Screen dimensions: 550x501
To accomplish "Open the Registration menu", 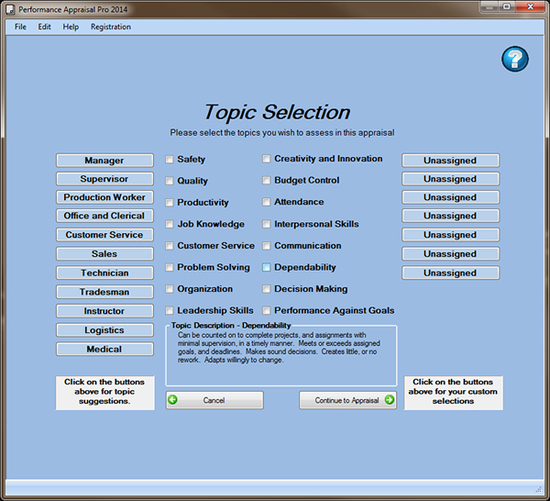I will 110,27.
